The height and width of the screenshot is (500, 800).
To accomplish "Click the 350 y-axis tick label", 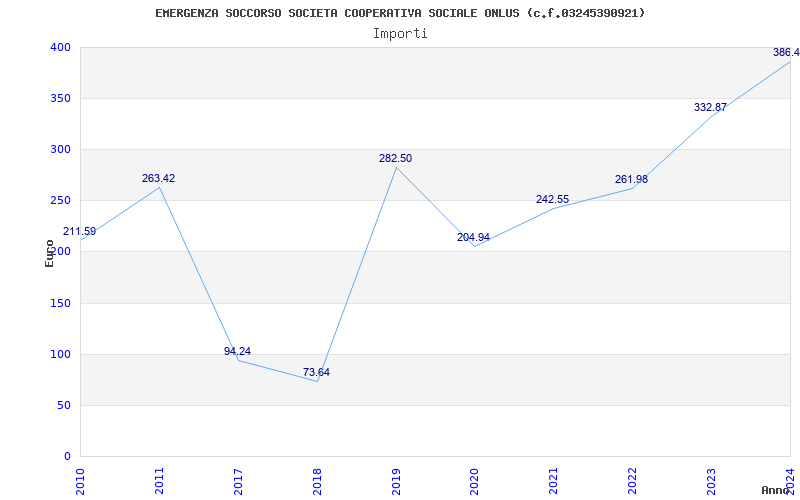I will [x=60, y=98].
